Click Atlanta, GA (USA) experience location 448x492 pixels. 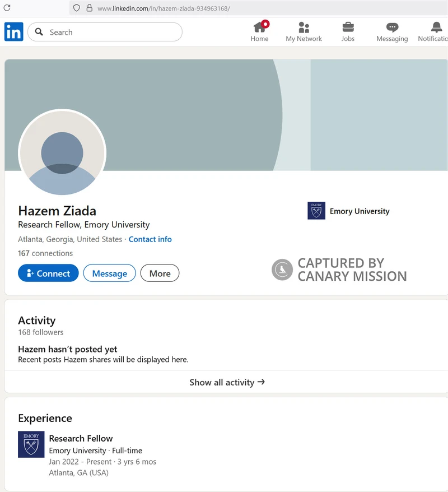click(79, 472)
